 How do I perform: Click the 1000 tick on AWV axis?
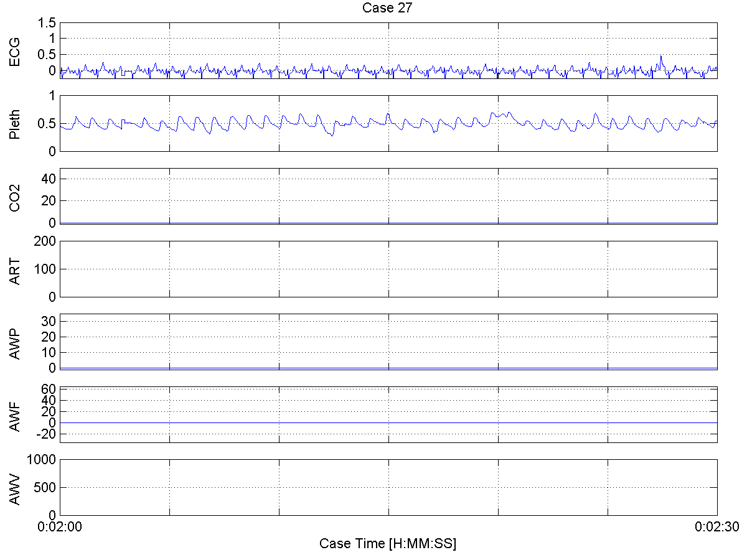coord(42,459)
